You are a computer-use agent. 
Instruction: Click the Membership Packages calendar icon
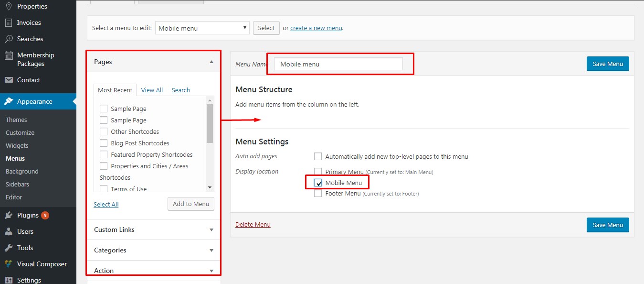(x=9, y=55)
